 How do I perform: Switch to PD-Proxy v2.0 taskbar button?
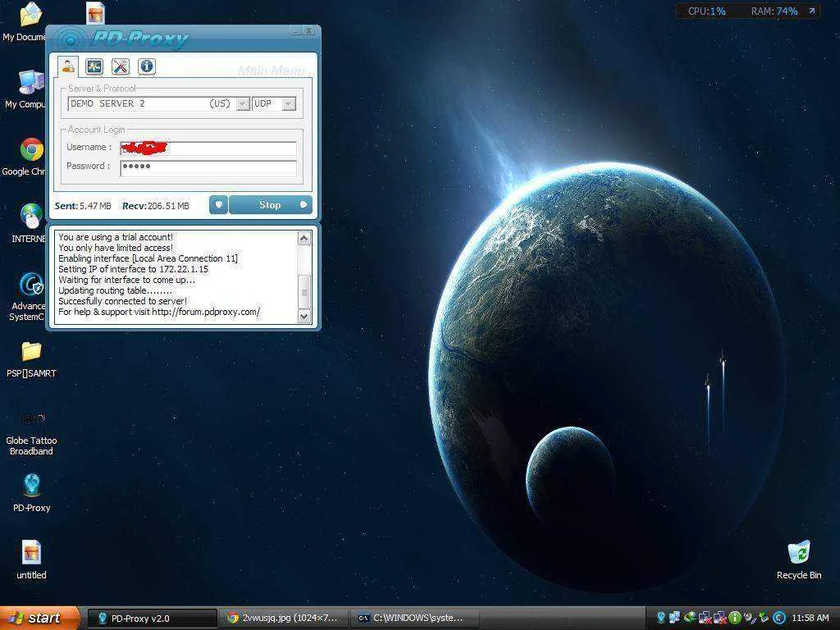pos(152,619)
